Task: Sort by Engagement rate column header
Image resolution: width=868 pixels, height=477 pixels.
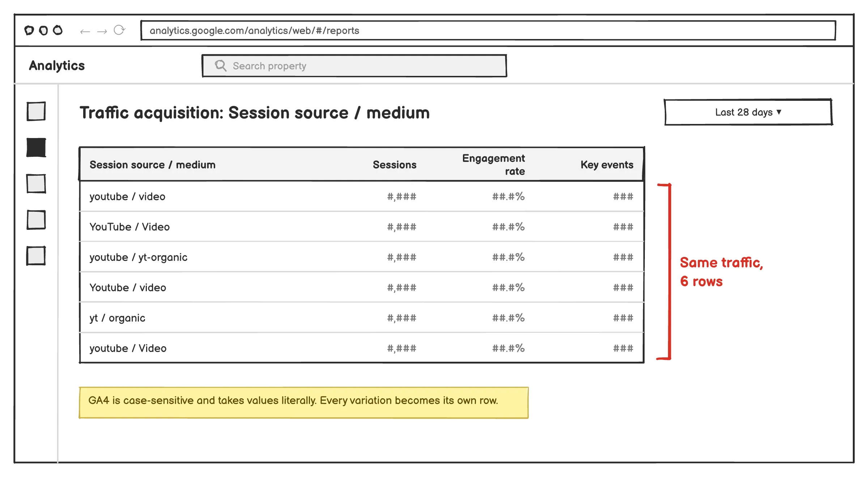Action: (x=494, y=165)
